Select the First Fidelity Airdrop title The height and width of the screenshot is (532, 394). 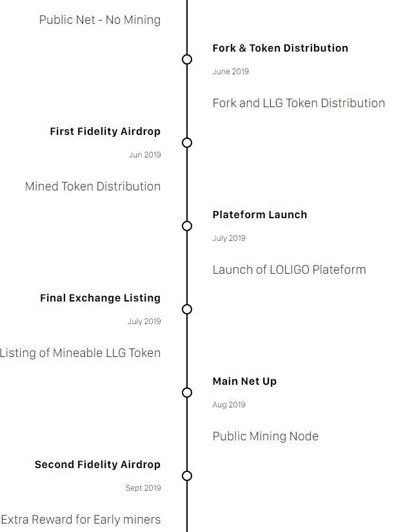(105, 131)
